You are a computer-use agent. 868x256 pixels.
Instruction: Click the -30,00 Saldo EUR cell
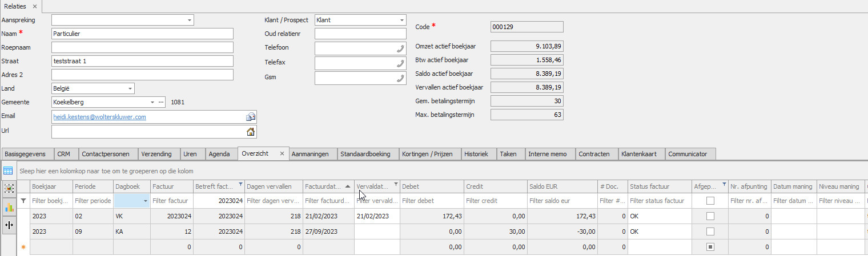[x=561, y=231]
